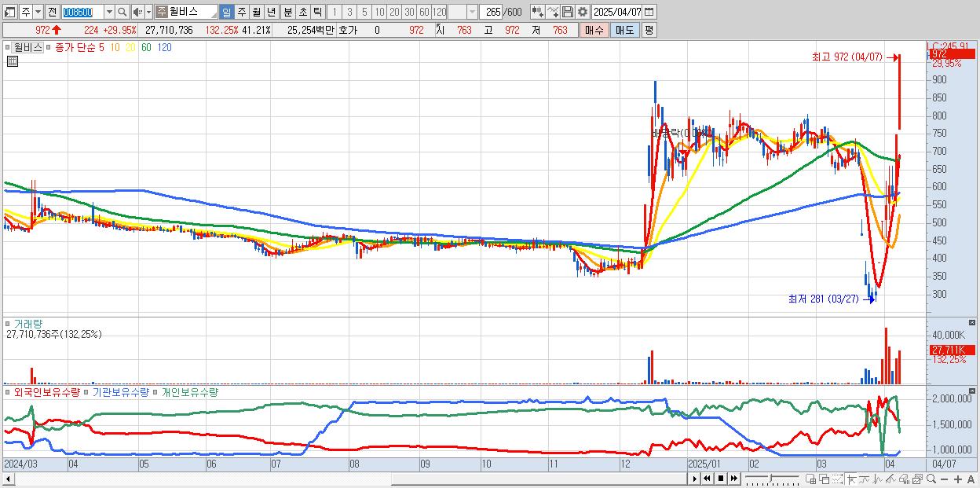Click the text 'A' annotation icon
This screenshot has height=488, width=980.
[971, 479]
